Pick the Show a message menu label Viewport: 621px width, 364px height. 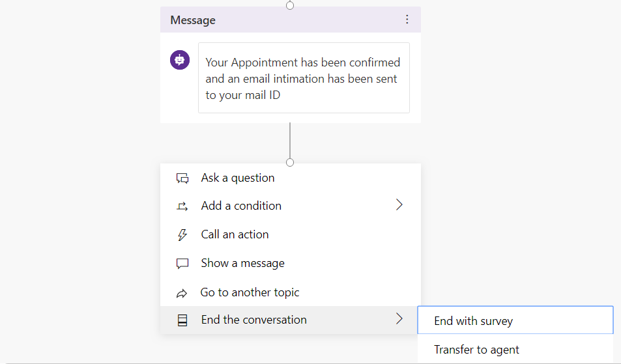click(x=243, y=263)
